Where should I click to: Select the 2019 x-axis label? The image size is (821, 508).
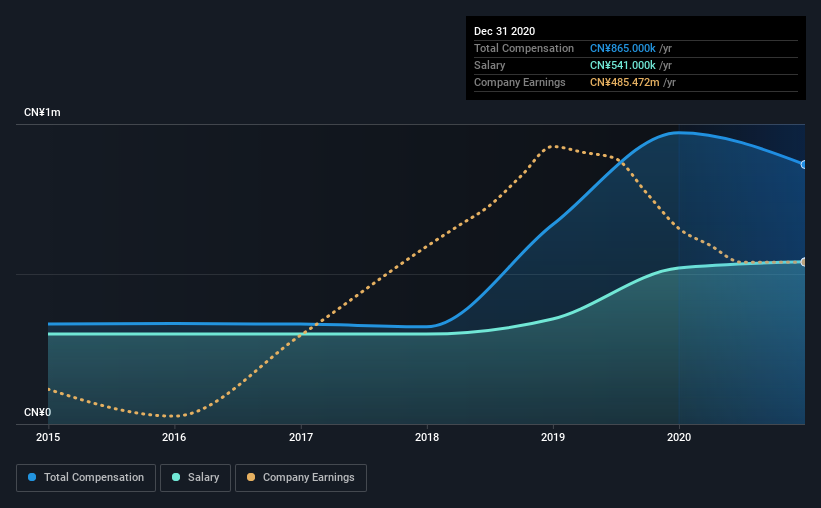[x=553, y=437]
